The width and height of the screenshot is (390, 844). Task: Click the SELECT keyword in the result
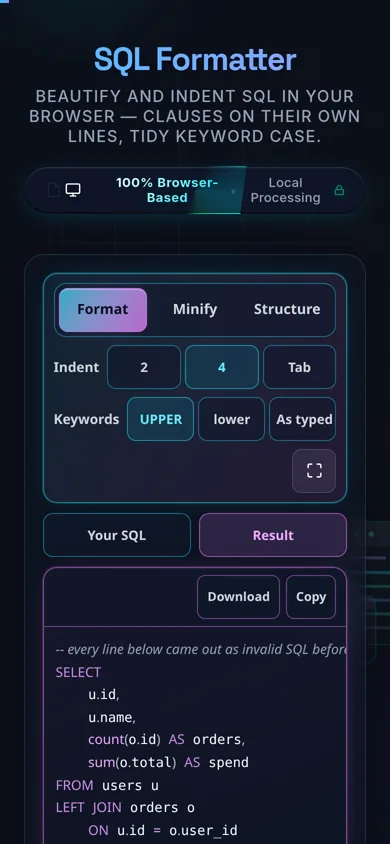tap(78, 672)
